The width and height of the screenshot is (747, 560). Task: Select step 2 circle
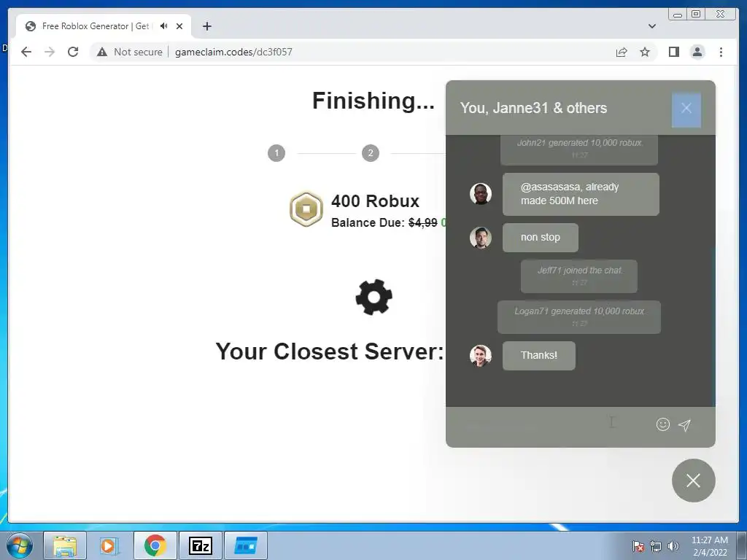tap(370, 153)
